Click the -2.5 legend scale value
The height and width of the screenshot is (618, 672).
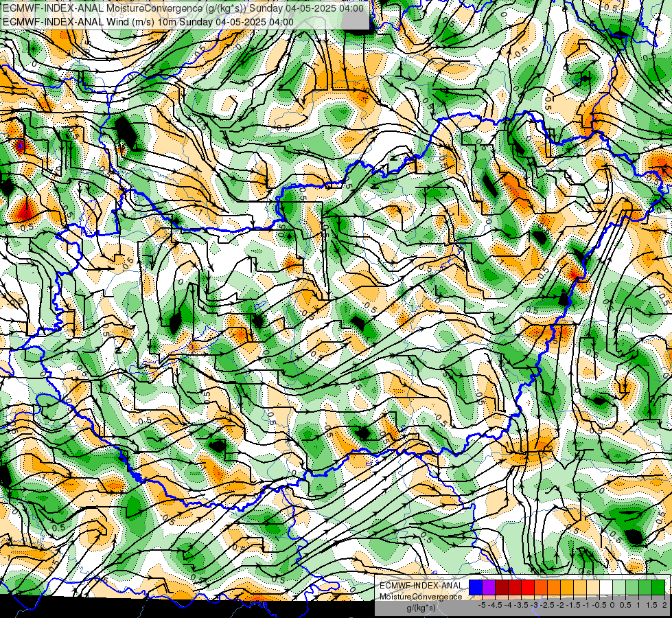click(x=547, y=605)
